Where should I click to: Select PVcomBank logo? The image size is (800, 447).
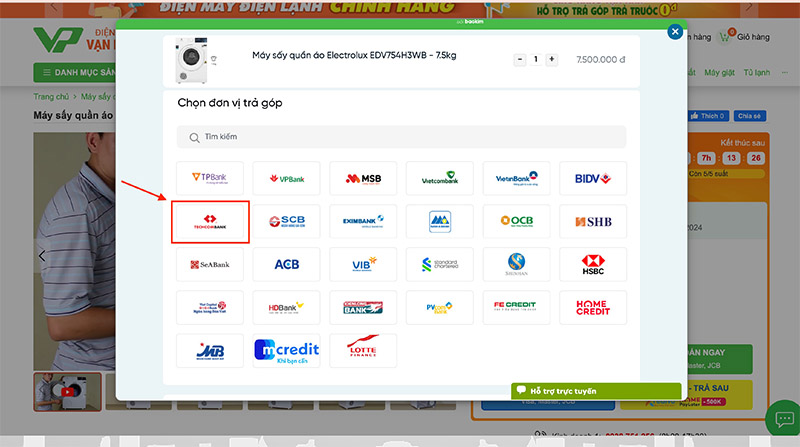tap(440, 308)
